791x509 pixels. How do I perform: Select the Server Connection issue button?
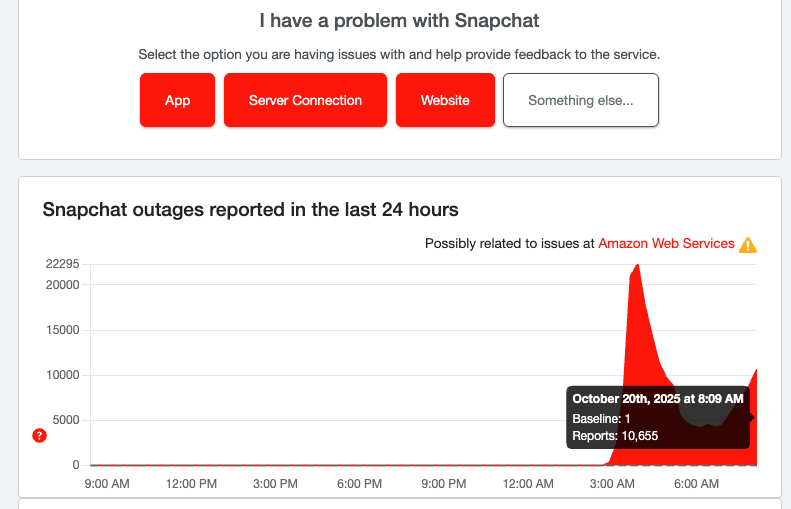[305, 100]
